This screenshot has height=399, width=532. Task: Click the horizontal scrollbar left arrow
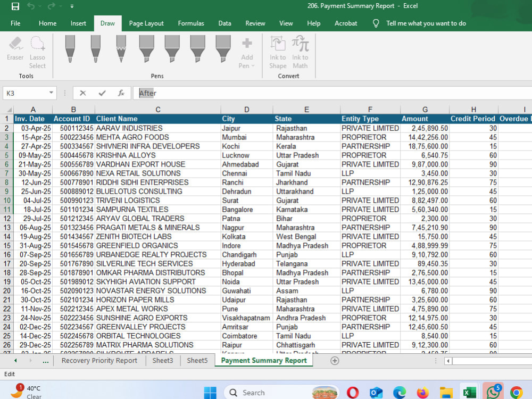[448, 361]
